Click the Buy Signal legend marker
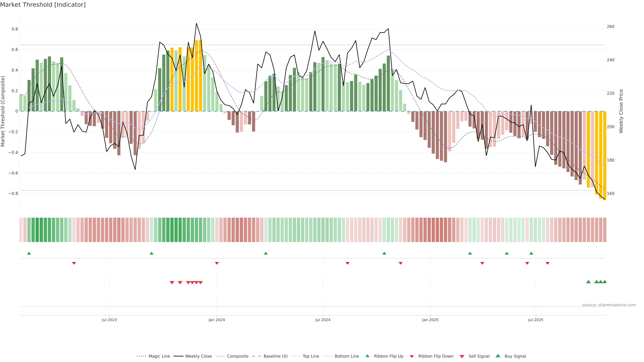 [x=498, y=356]
